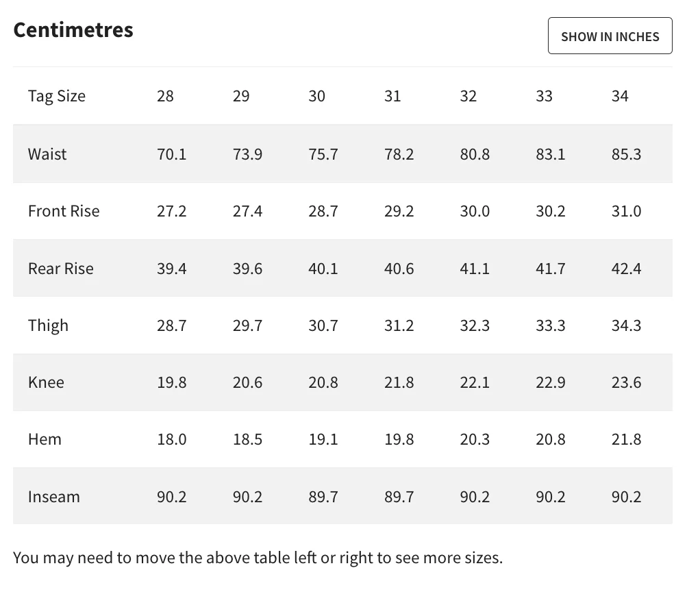Select tag size 28 column header
700x592 pixels.
click(165, 96)
